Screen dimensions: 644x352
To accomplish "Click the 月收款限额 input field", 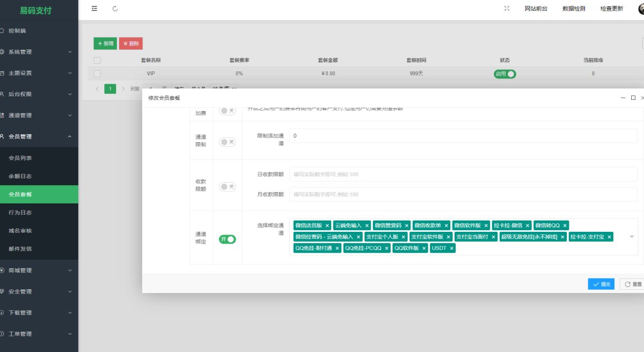I will point(463,194).
